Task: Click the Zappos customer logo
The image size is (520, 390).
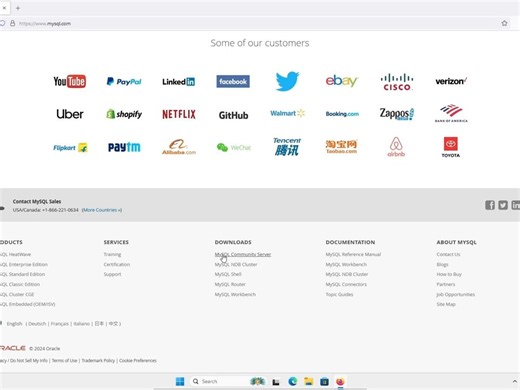Action: tap(397, 114)
